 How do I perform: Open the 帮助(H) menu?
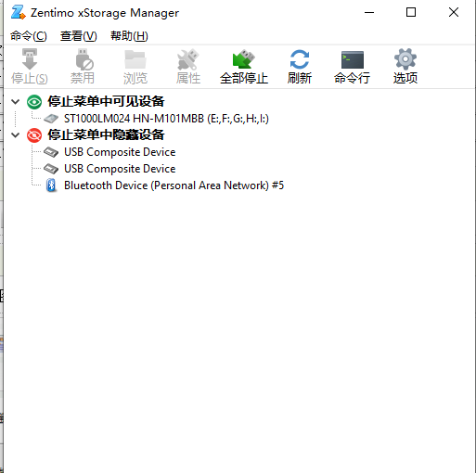coord(129,36)
